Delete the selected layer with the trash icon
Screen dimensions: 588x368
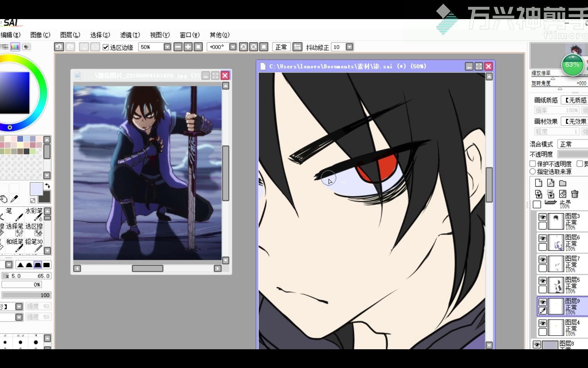[x=575, y=194]
